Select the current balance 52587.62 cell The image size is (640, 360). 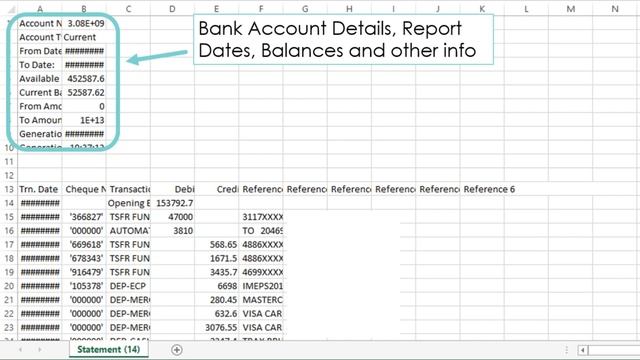(x=84, y=93)
